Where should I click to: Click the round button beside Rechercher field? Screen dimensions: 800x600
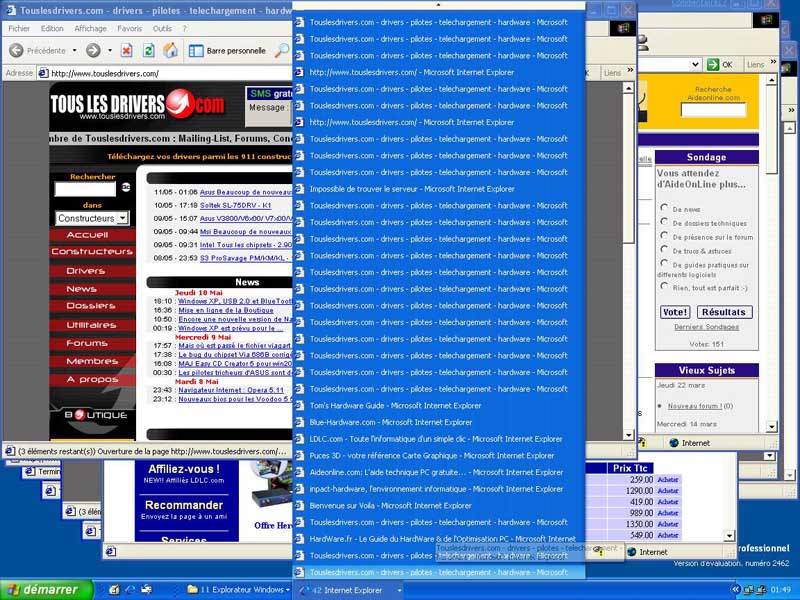pos(126,188)
